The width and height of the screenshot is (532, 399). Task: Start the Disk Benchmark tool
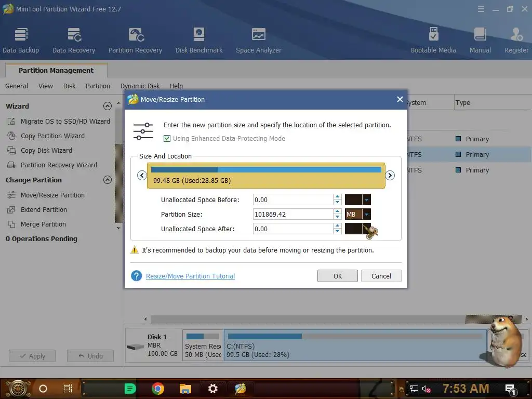(199, 41)
